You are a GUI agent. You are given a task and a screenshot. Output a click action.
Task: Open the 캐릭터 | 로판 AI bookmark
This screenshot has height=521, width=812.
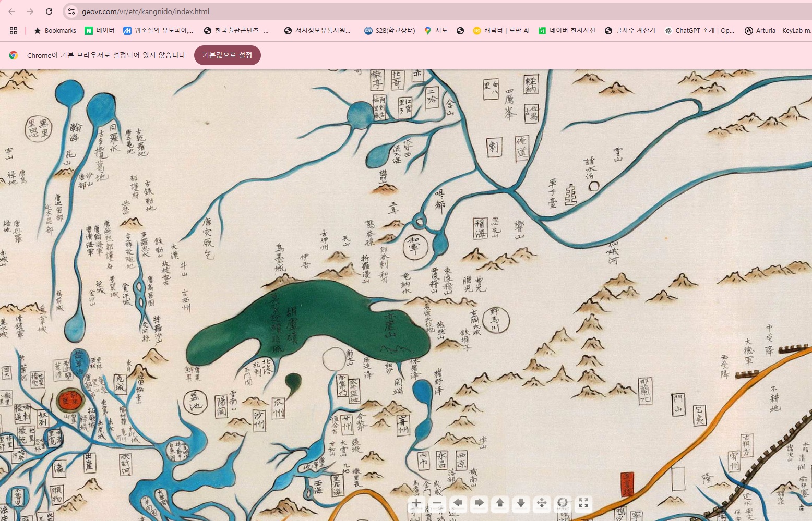pos(501,31)
